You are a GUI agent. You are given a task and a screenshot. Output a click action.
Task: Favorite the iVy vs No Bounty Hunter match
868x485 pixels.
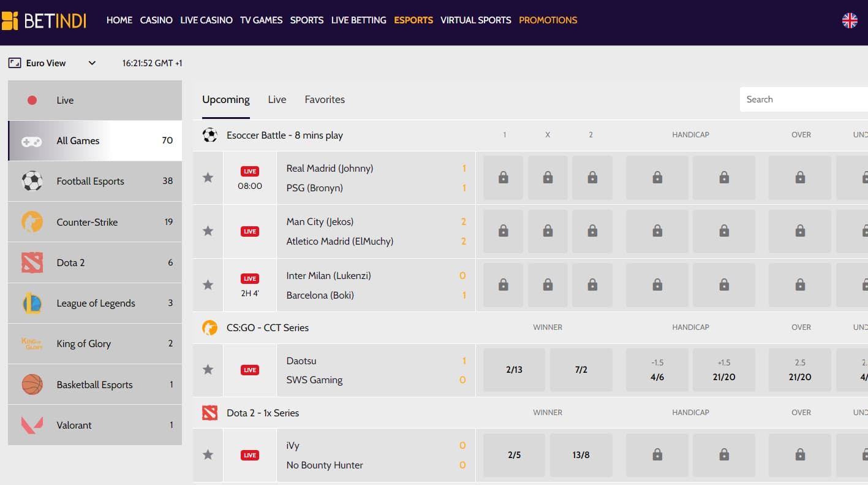pos(208,455)
